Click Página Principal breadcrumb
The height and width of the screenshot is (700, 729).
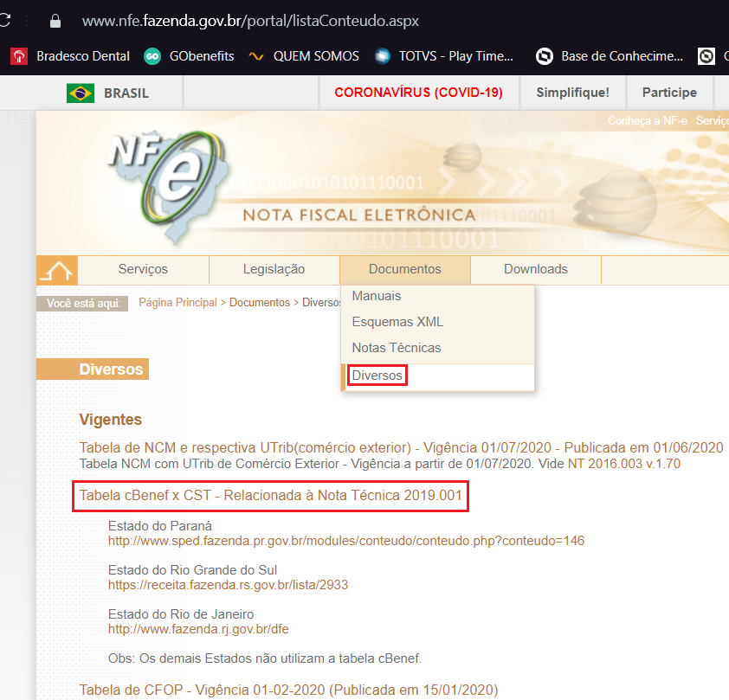(177, 302)
